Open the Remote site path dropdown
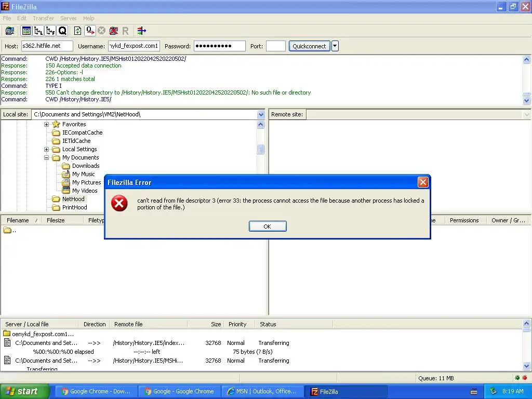 [527, 114]
